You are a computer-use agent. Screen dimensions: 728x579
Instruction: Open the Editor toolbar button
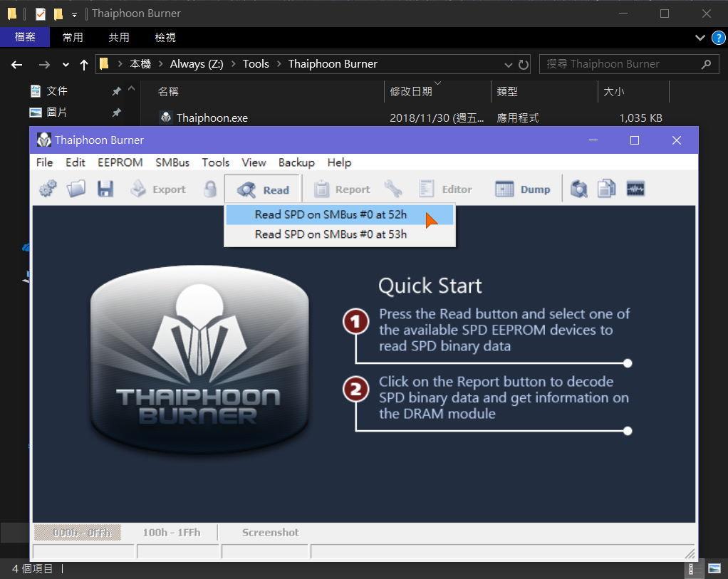[445, 189]
